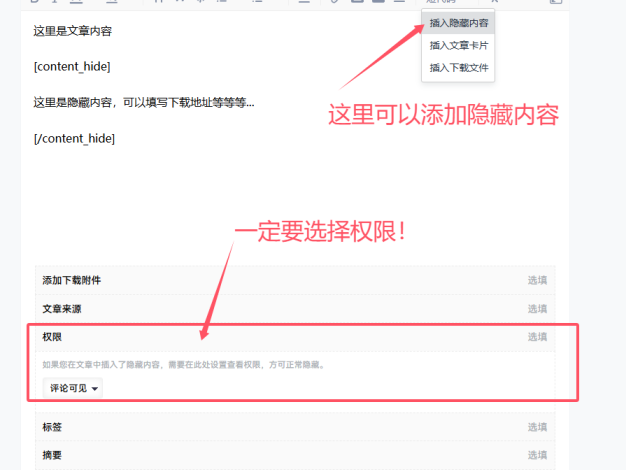Image resolution: width=626 pixels, height=470 pixels.
Task: Expand the 文章来源 section
Action: pos(295,309)
